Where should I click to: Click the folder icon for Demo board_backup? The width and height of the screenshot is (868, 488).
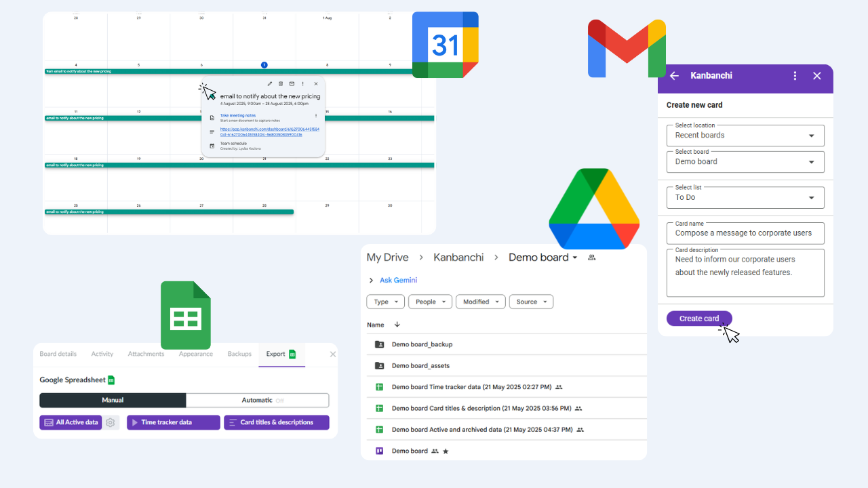380,344
